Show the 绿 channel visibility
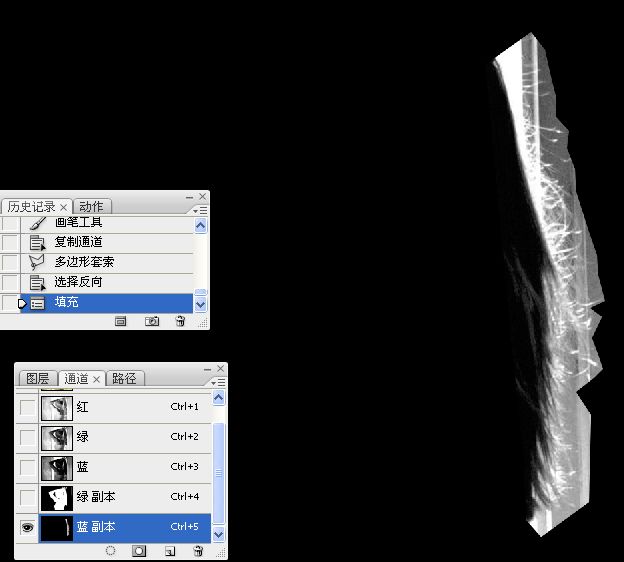This screenshot has height=562, width=624. 27,438
